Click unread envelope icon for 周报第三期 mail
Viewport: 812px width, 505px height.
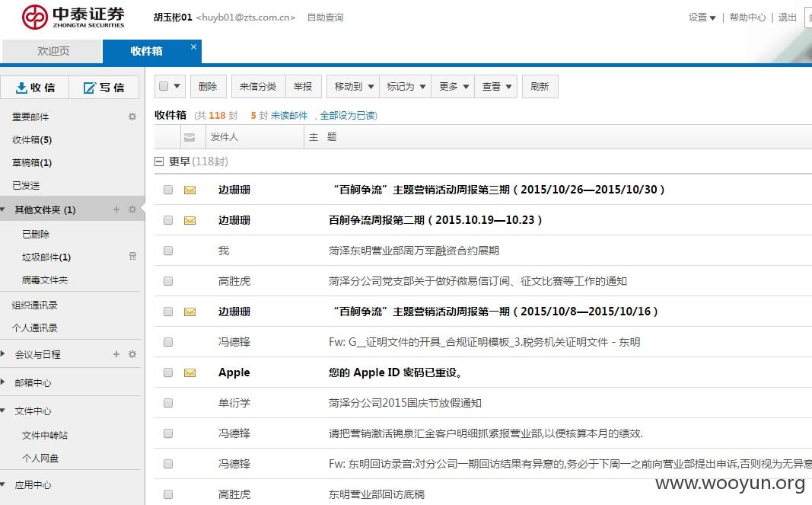190,190
